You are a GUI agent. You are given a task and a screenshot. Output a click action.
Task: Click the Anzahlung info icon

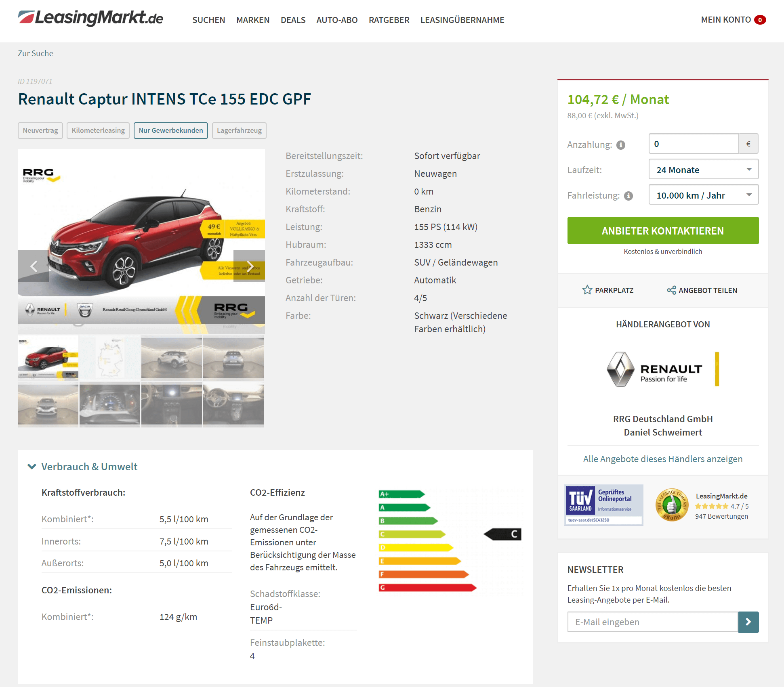(x=621, y=145)
